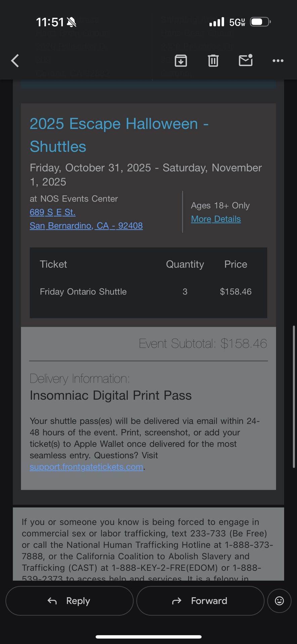Delete the email using the trash icon

click(x=213, y=61)
